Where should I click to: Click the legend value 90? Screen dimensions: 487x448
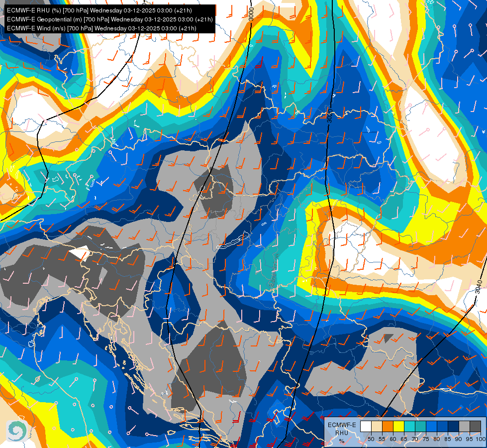pyautogui.click(x=459, y=439)
